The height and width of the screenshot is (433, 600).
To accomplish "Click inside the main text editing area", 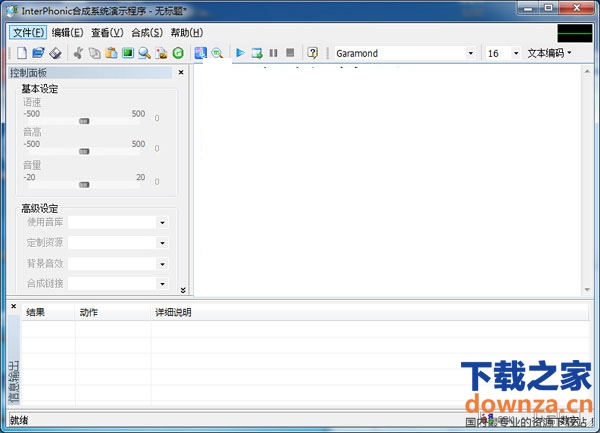I will 388,180.
